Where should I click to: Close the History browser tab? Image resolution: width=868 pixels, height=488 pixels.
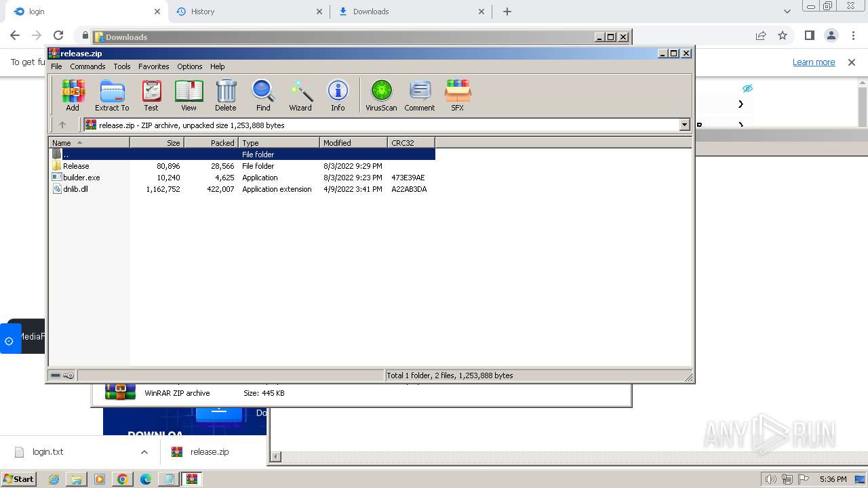pos(319,12)
